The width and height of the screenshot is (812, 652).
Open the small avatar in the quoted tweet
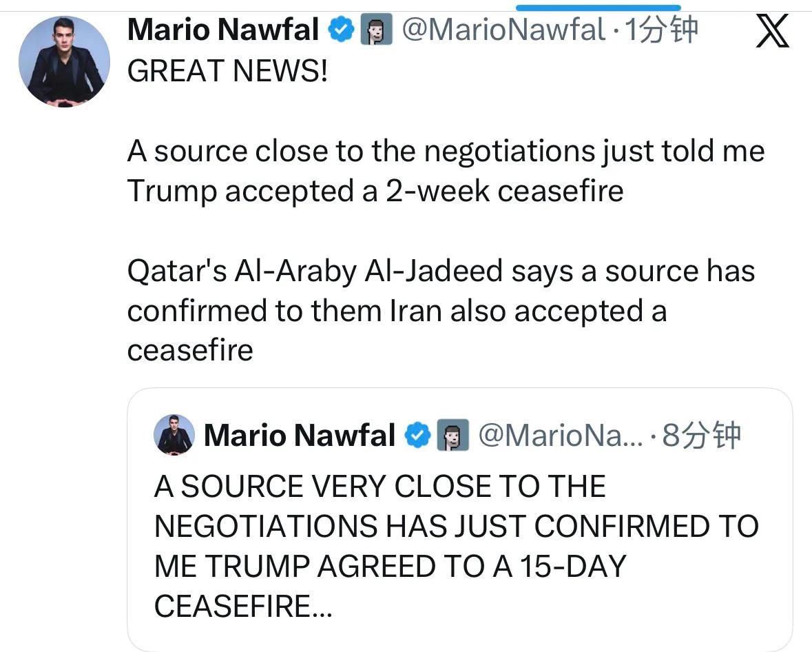pos(174,435)
